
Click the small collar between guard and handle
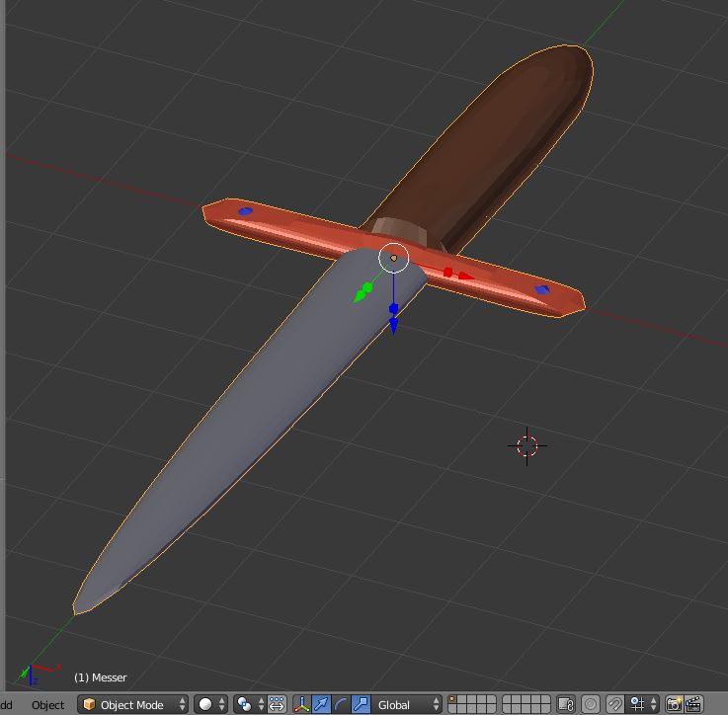(x=399, y=228)
